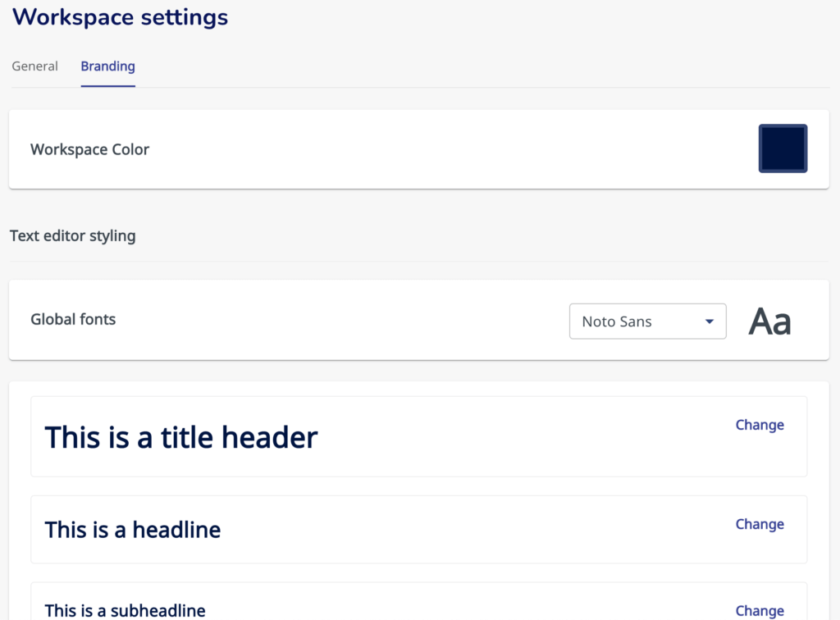Click the Text editor styling heading
The image size is (840, 620).
coord(73,236)
